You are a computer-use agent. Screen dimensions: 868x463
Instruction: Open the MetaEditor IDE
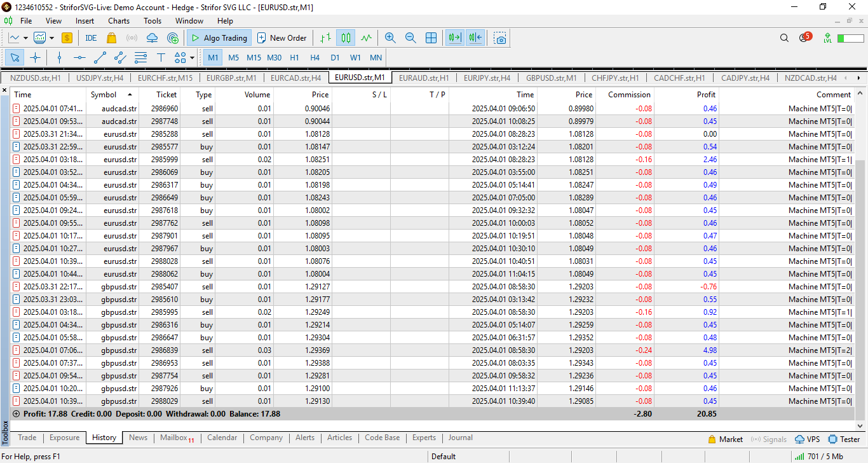click(91, 38)
